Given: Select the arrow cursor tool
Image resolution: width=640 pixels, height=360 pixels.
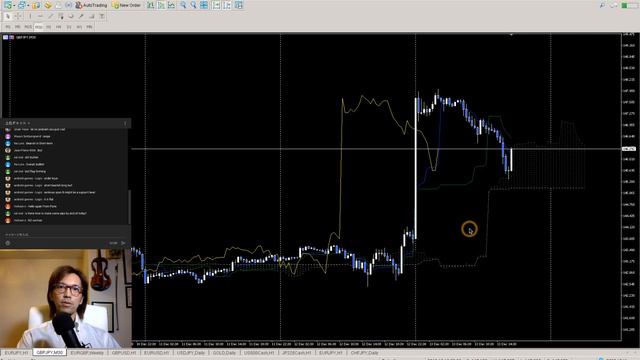Looking at the screenshot, I should pos(8,16).
